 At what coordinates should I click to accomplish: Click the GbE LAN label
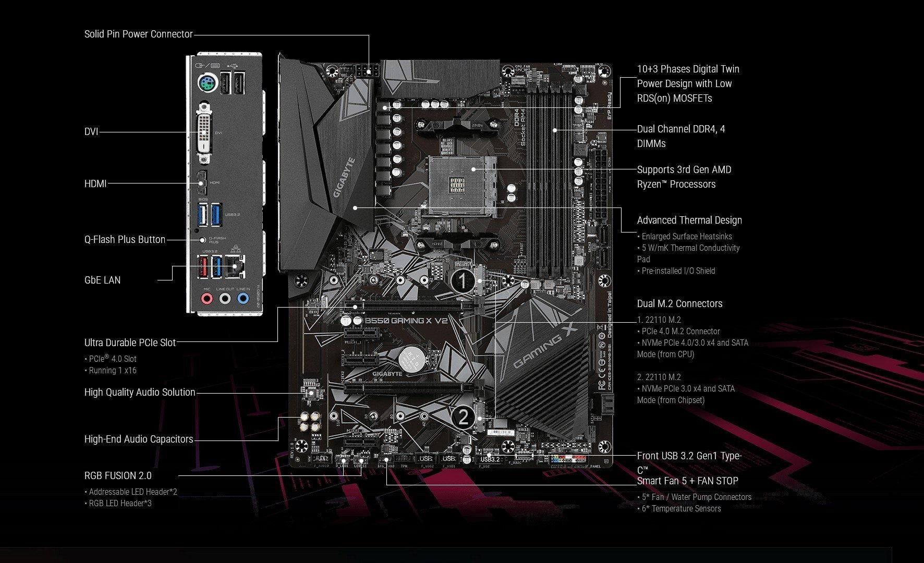102,280
